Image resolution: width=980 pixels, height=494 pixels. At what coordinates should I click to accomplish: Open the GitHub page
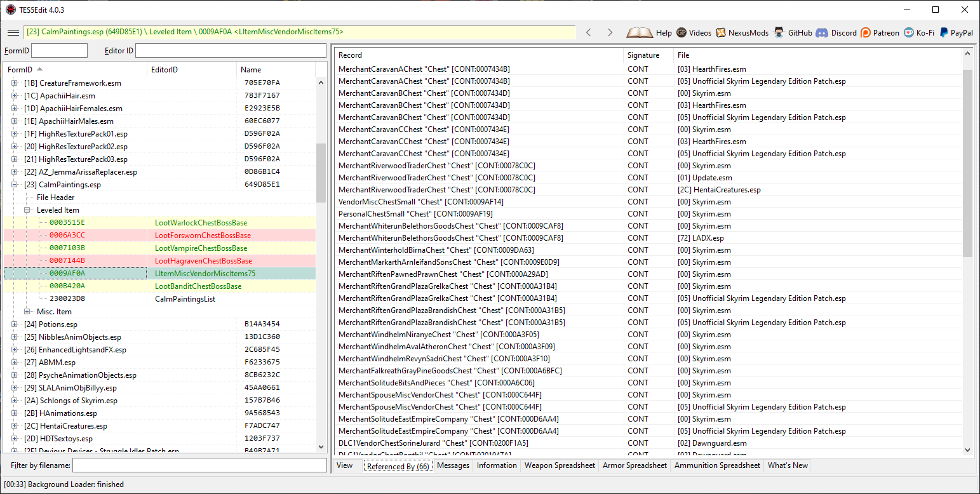(x=793, y=32)
